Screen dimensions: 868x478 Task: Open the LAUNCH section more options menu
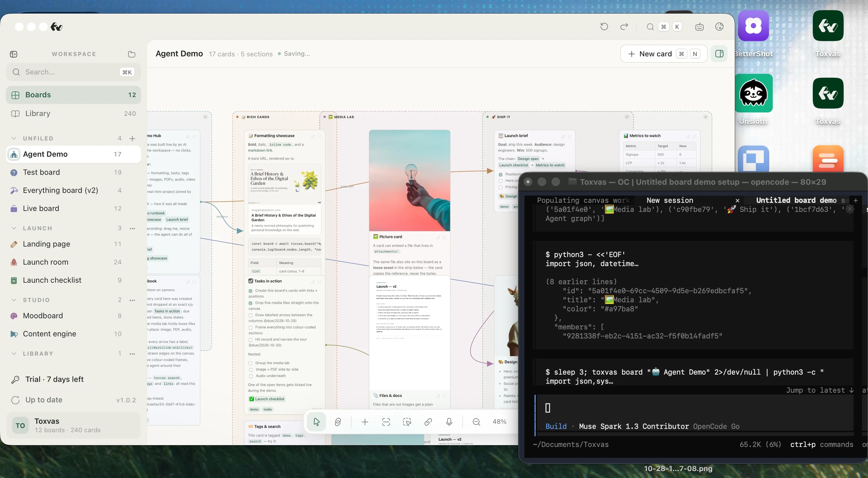coord(132,228)
